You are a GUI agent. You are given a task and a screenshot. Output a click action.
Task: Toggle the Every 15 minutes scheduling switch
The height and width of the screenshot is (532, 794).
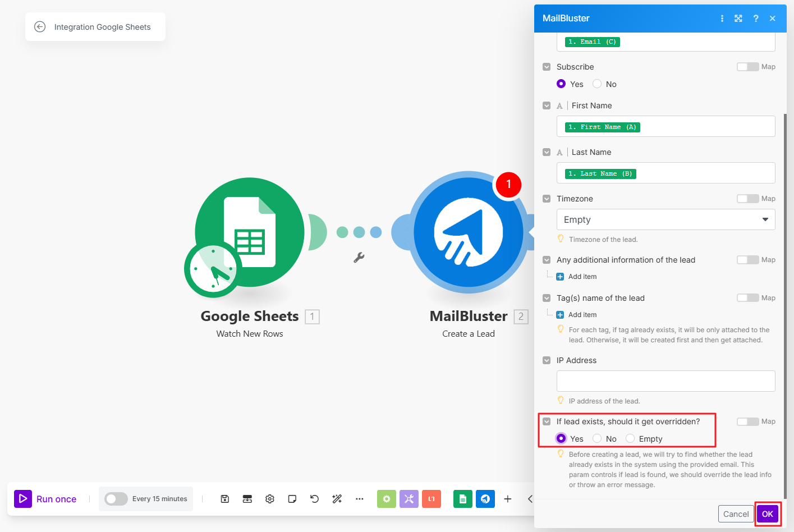point(116,499)
